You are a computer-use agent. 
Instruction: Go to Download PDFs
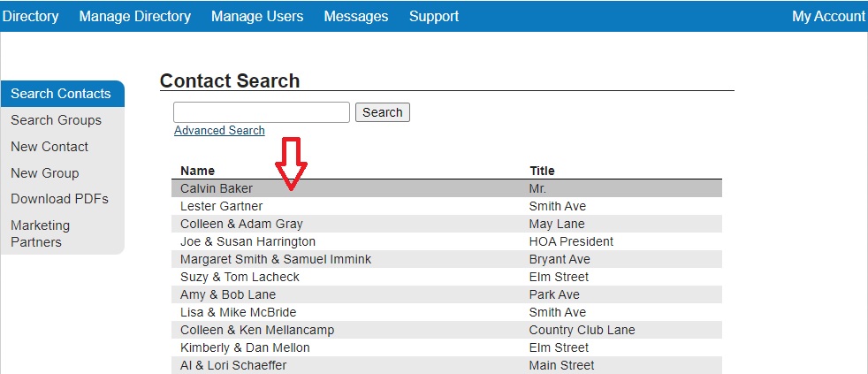tap(59, 199)
